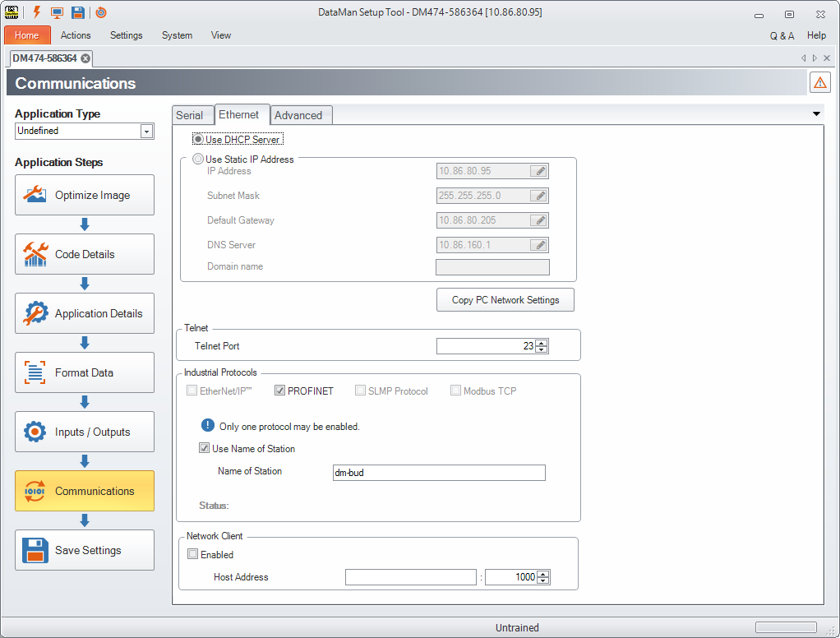This screenshot has height=638, width=840.
Task: Click Copy PC Network Settings button
Action: (x=505, y=300)
